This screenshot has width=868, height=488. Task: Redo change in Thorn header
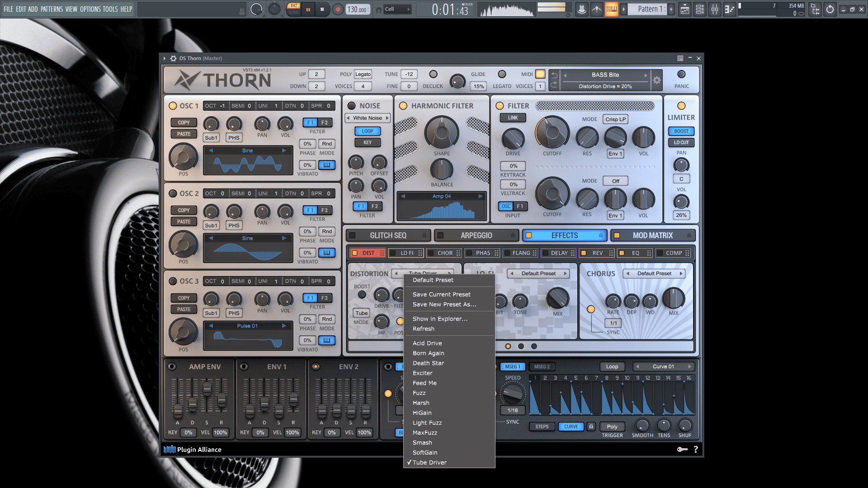(x=554, y=85)
